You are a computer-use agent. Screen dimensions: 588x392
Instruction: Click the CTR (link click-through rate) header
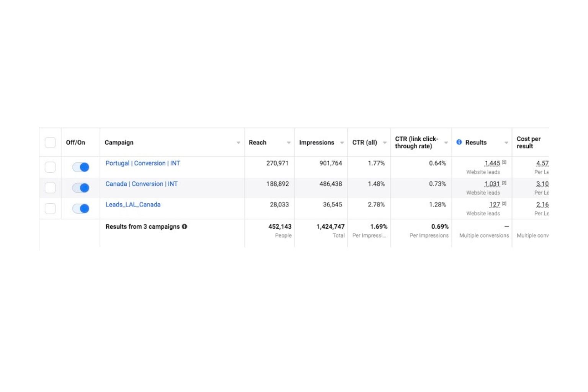point(417,142)
